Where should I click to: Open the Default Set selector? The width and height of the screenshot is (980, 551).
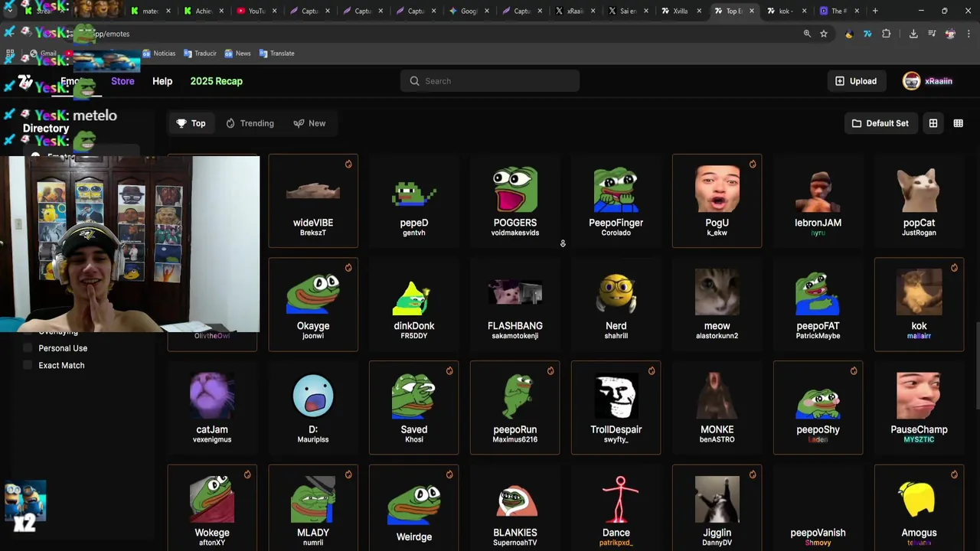880,123
